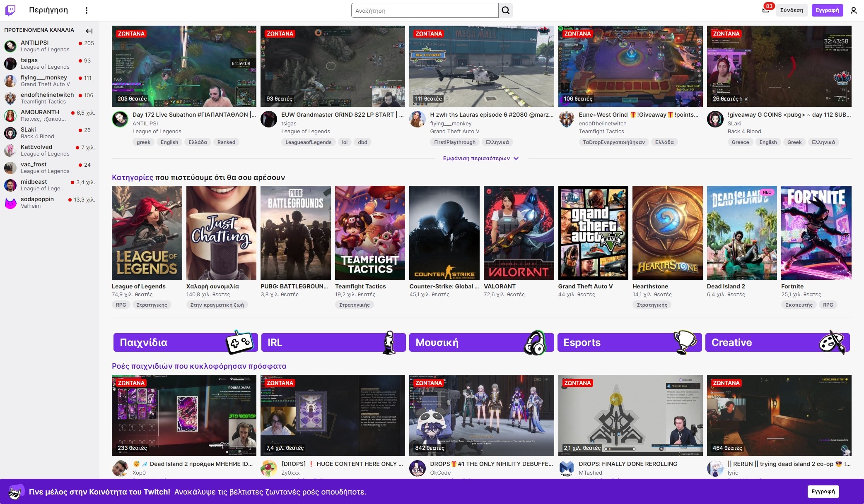Open the notifications inbox with 83 badge

click(x=765, y=10)
